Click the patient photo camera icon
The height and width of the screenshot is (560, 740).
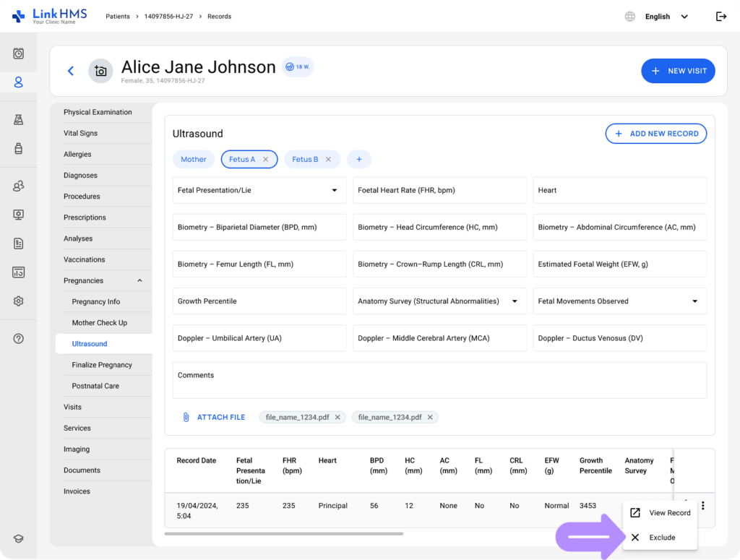point(100,71)
